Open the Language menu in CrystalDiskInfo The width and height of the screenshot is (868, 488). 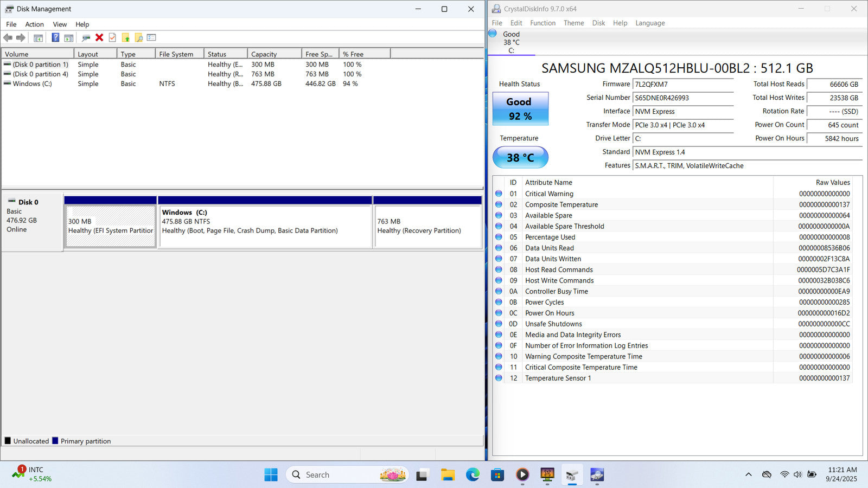(650, 23)
